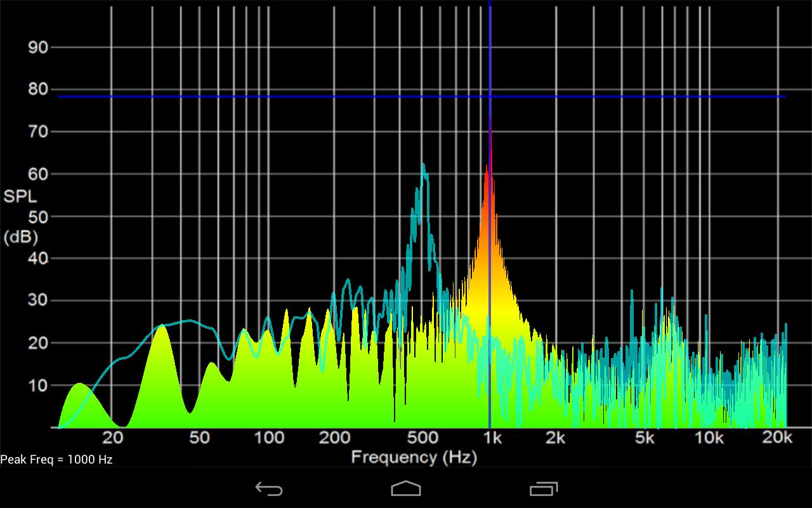Click the 80 dB axis label
The height and width of the screenshot is (508, 812).
[x=39, y=90]
